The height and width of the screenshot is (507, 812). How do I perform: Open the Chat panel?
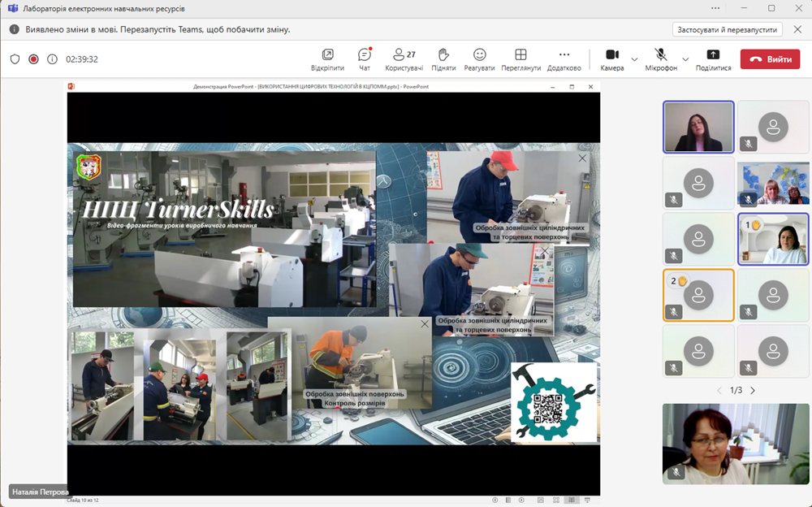tap(365, 58)
